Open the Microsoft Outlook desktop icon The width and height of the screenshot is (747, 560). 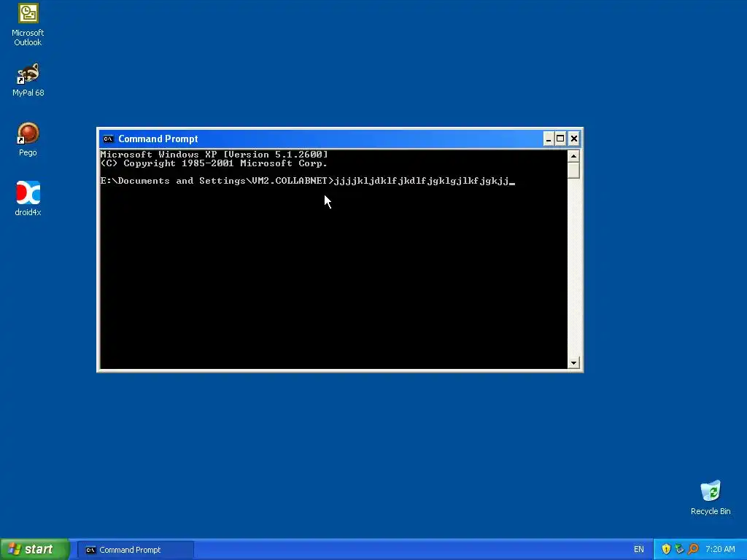[28, 25]
